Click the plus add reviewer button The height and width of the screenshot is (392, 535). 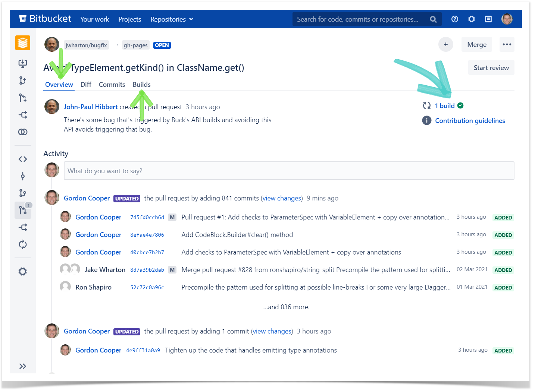tap(446, 44)
